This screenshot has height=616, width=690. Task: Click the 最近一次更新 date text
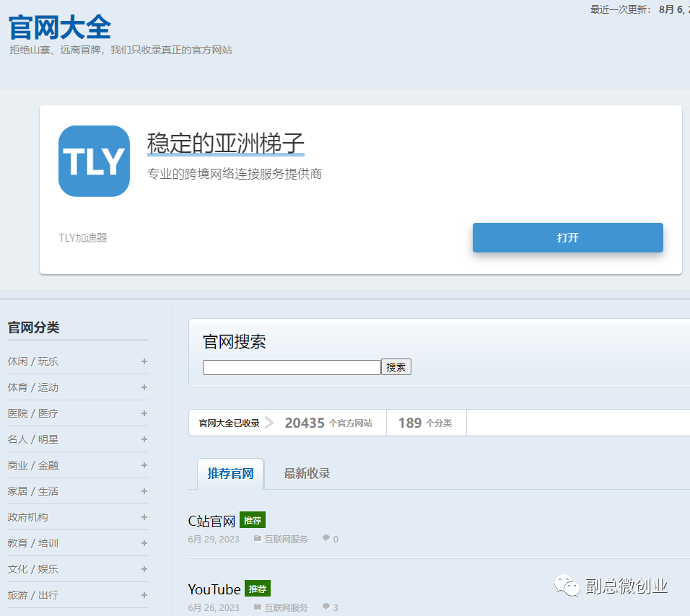pyautogui.click(x=639, y=9)
